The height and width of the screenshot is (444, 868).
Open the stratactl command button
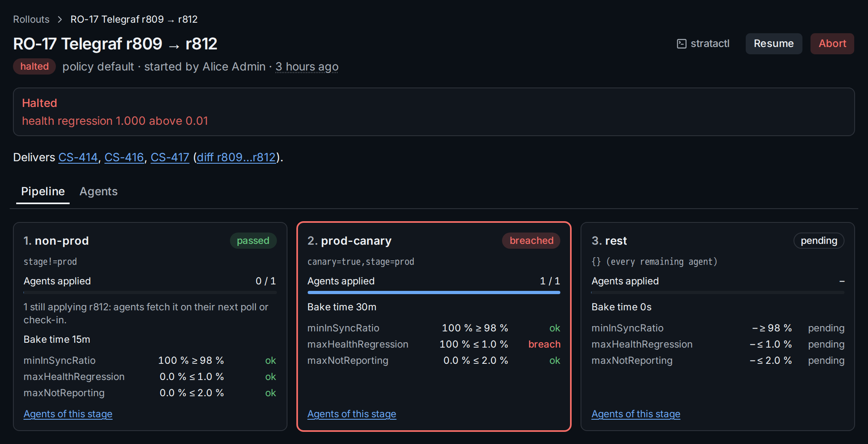point(703,44)
